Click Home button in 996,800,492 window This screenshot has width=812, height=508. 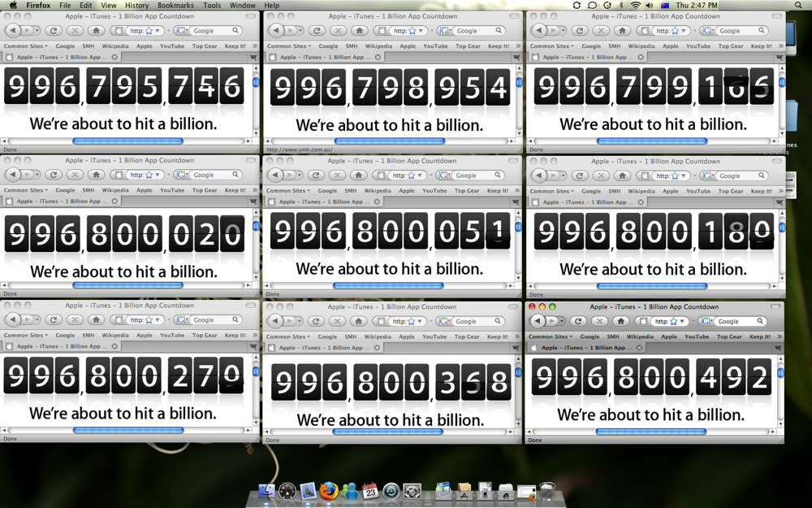621,321
